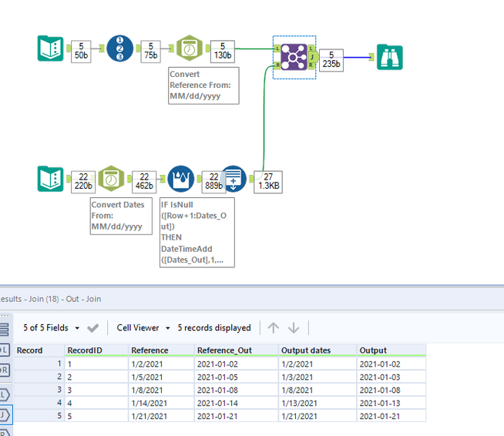Click the apply fields checkmark icon

tap(93, 327)
